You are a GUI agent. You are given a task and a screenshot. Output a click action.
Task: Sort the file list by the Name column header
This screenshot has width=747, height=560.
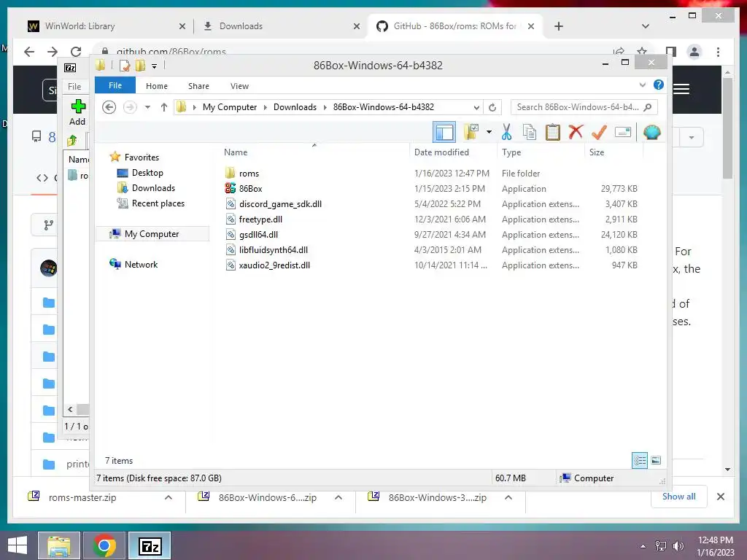point(314,152)
